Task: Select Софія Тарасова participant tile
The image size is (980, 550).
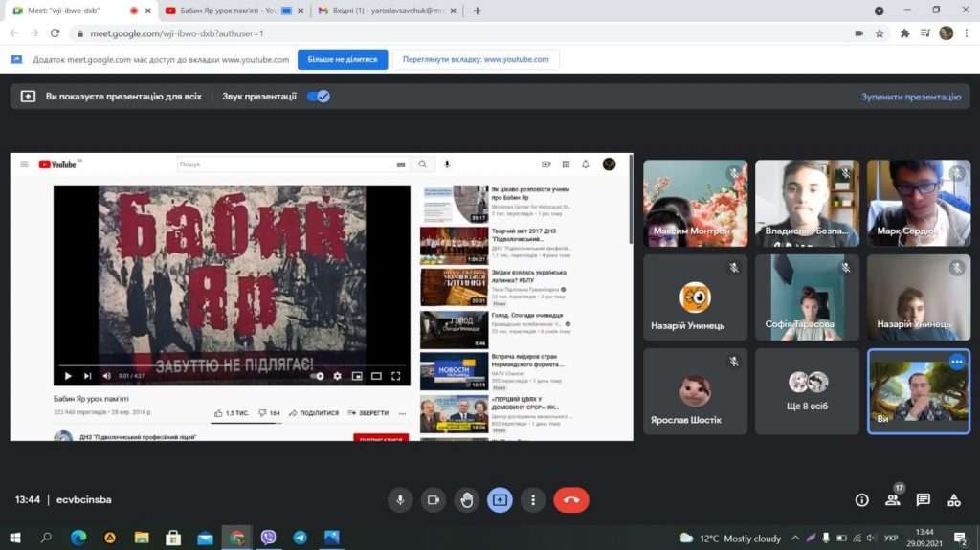Action: [x=807, y=297]
